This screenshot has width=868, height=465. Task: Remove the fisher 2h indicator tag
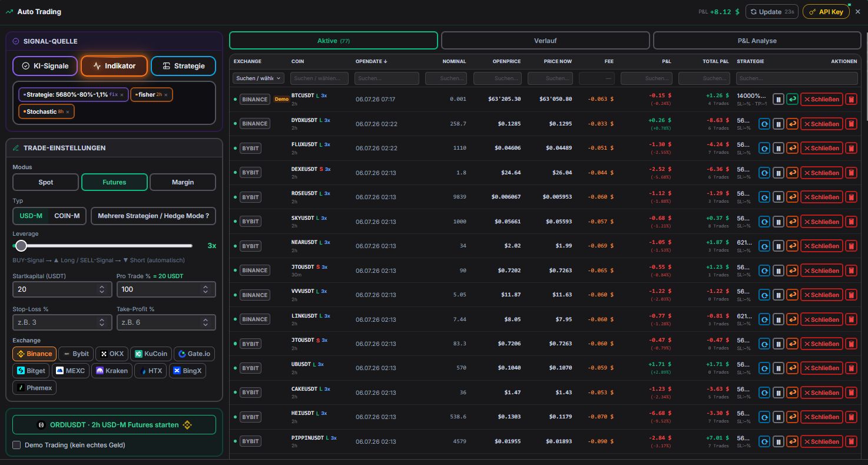(166, 95)
